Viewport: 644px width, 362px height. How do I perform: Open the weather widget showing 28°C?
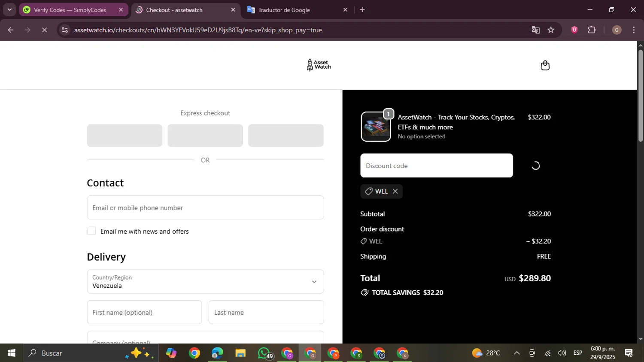486,353
